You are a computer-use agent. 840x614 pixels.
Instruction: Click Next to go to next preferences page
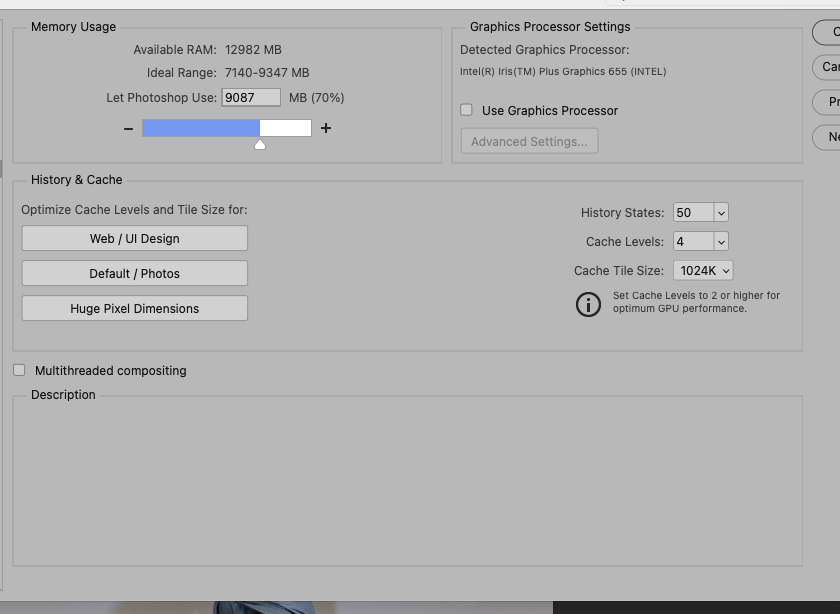832,137
